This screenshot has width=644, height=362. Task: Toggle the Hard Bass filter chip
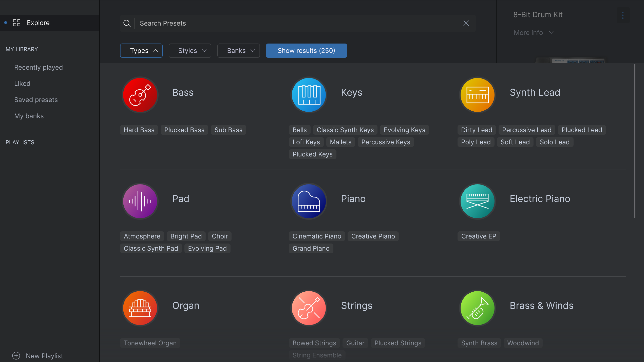pos(139,130)
